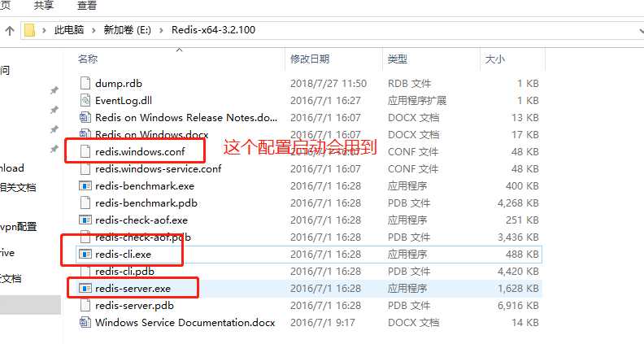Open the 共享 ribbon tab

tap(44, 6)
